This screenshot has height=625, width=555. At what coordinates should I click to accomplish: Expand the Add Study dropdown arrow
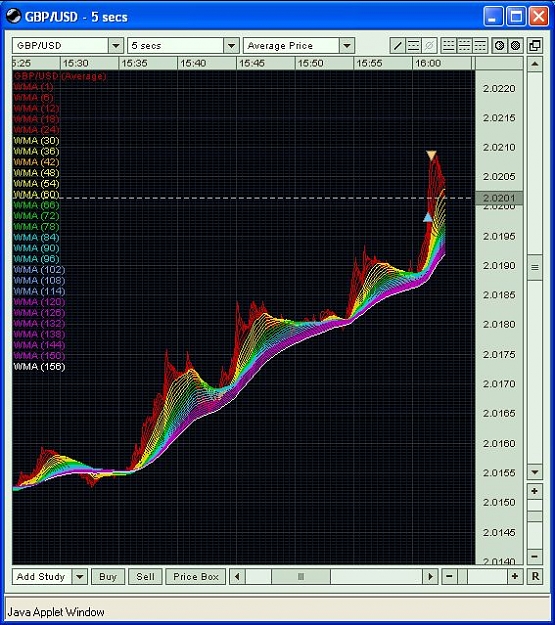80,576
